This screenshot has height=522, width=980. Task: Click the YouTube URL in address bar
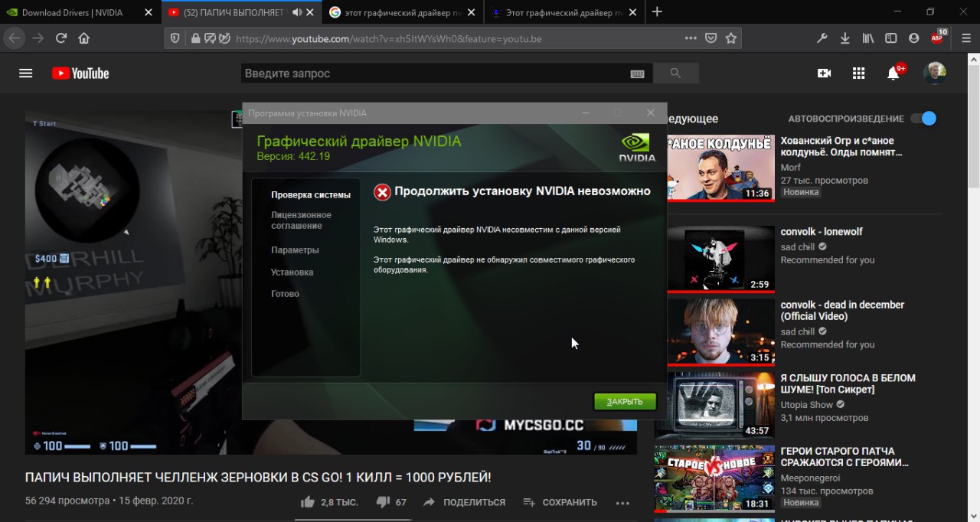click(388, 38)
